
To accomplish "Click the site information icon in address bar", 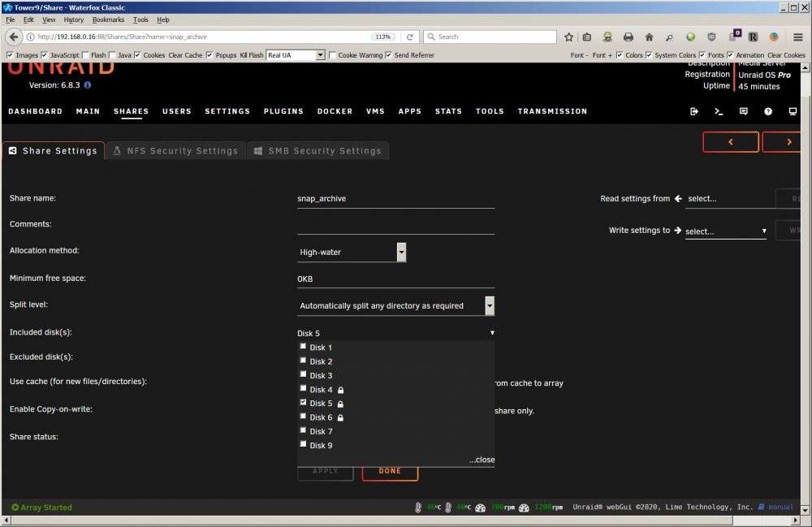I will coord(31,37).
